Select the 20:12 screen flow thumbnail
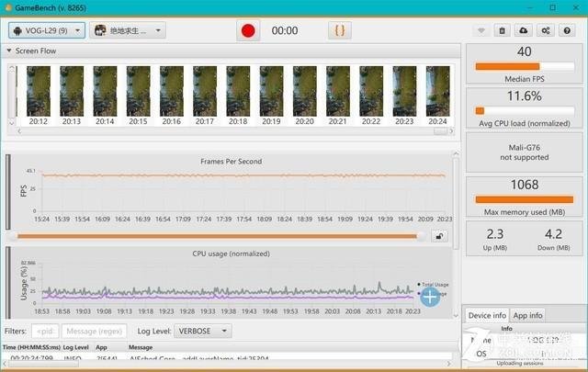 39,91
